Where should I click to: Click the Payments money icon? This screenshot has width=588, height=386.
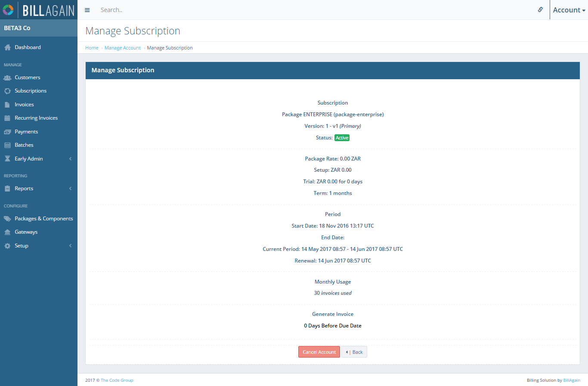click(7, 132)
